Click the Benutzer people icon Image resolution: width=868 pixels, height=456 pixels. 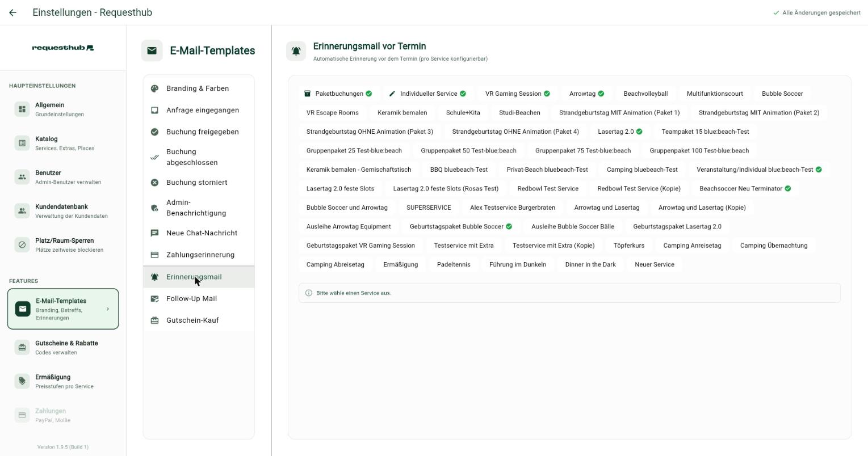(22, 177)
